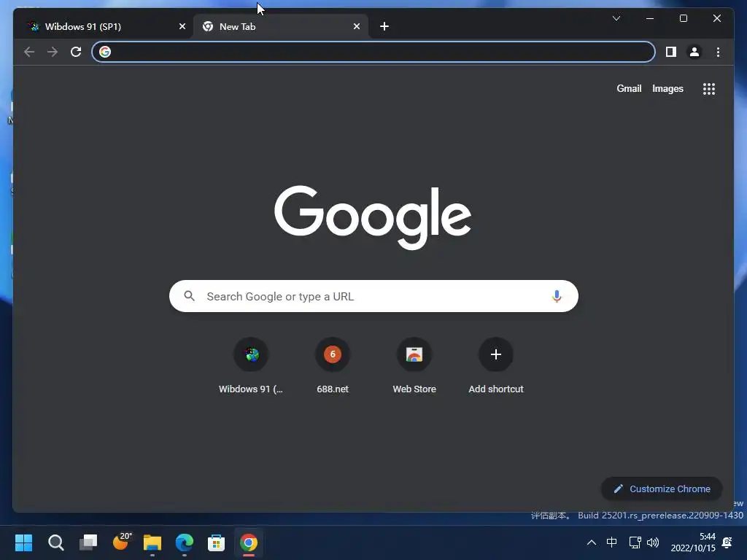
Task: Open Task View on the taskbar
Action: click(x=88, y=542)
